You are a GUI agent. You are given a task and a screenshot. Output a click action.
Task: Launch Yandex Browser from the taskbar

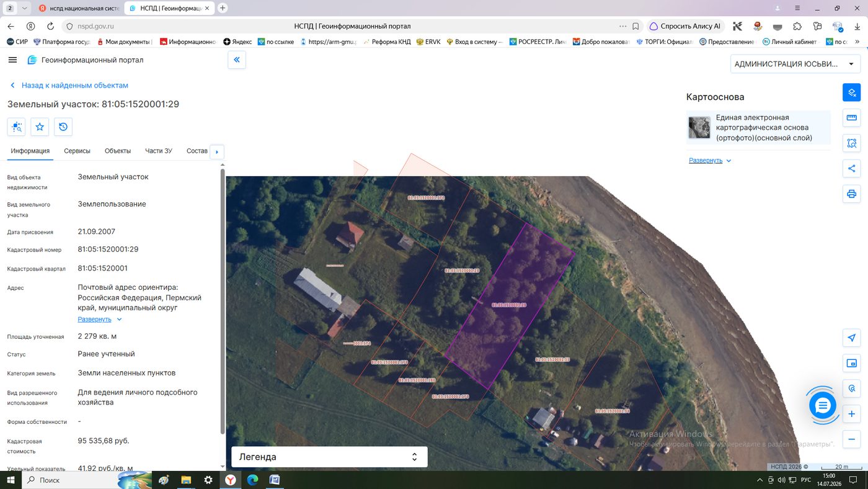(230, 480)
